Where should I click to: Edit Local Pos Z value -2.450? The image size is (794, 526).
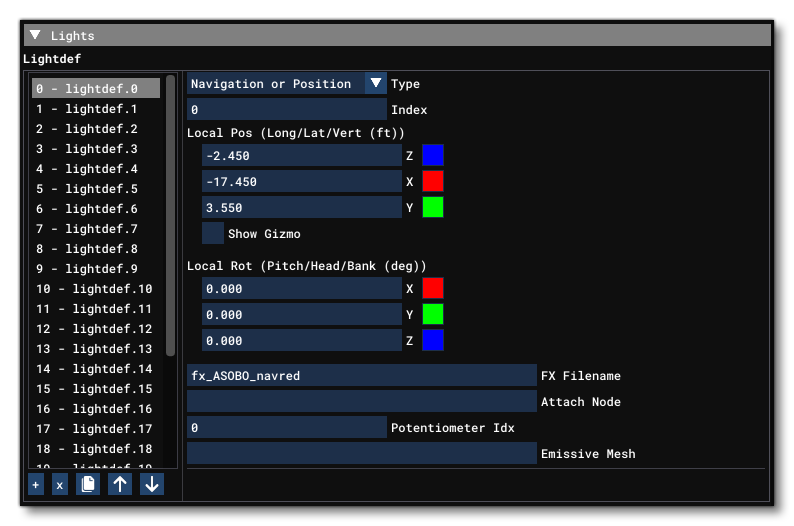coord(302,155)
